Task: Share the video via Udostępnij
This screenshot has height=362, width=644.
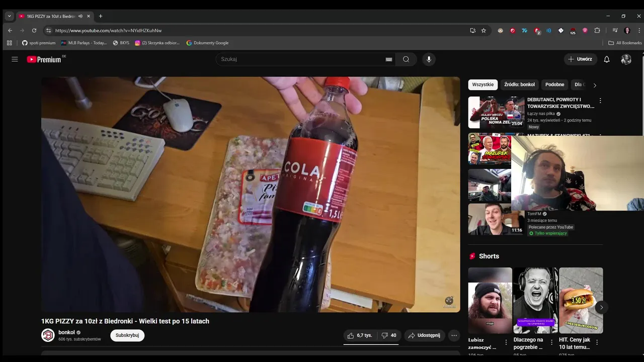Action: tap(425, 335)
